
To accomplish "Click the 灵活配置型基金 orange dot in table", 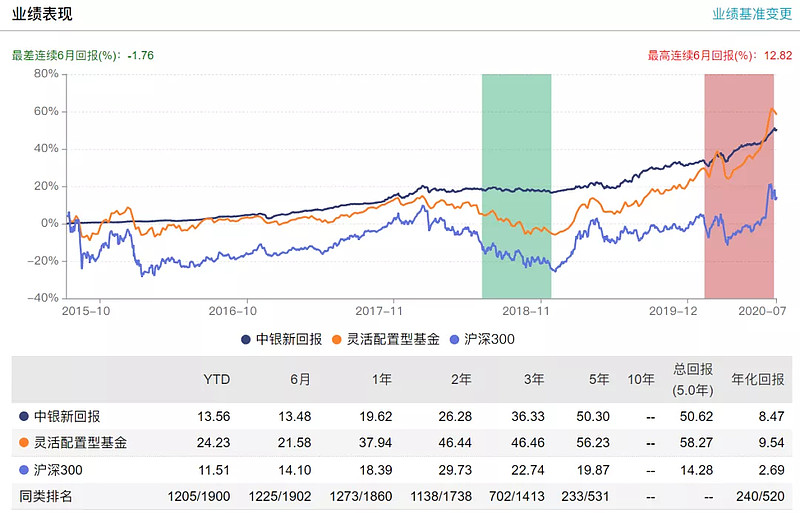I will (24, 442).
